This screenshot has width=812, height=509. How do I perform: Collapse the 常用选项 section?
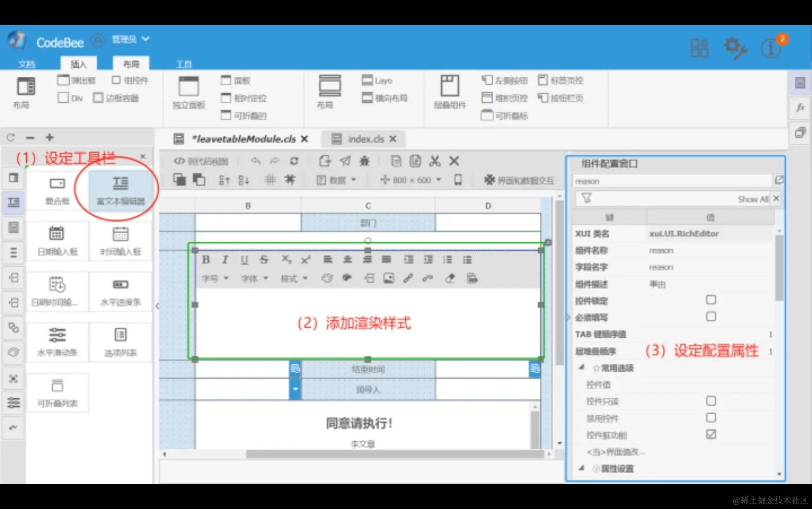(x=581, y=368)
